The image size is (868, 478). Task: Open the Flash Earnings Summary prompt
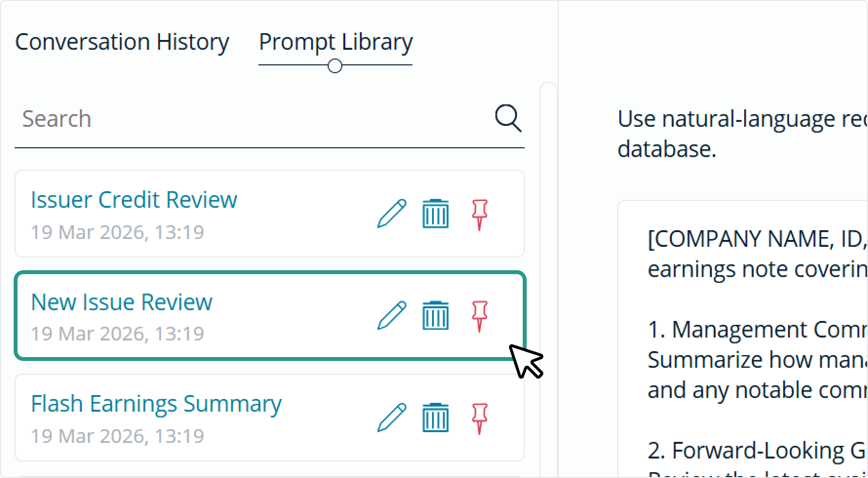point(157,403)
